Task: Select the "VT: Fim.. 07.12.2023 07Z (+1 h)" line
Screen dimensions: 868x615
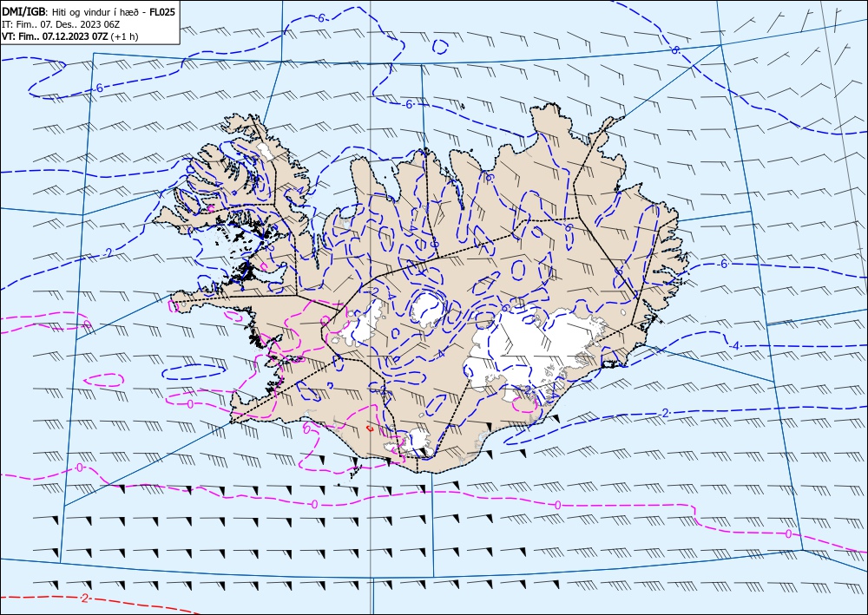Action: 70,36
